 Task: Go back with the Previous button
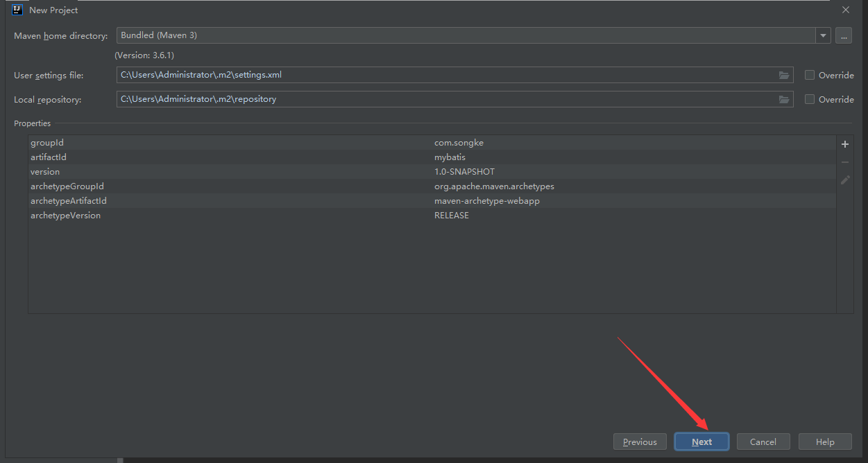640,442
